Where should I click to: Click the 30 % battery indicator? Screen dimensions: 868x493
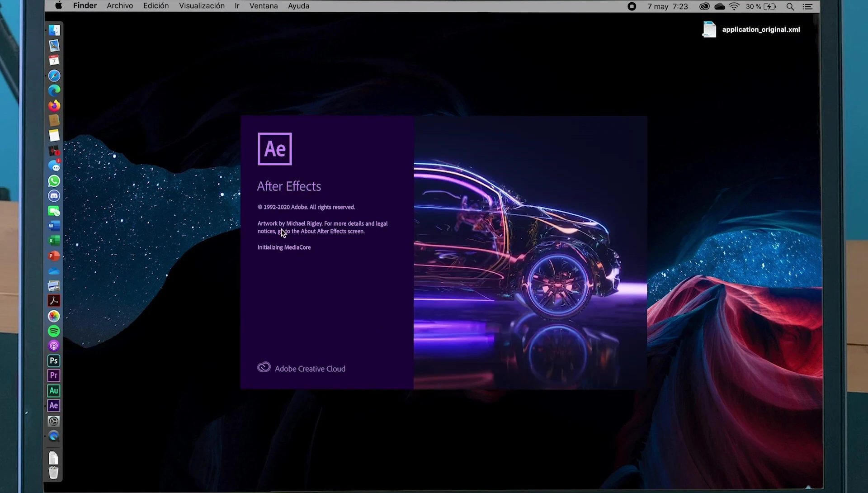(761, 6)
